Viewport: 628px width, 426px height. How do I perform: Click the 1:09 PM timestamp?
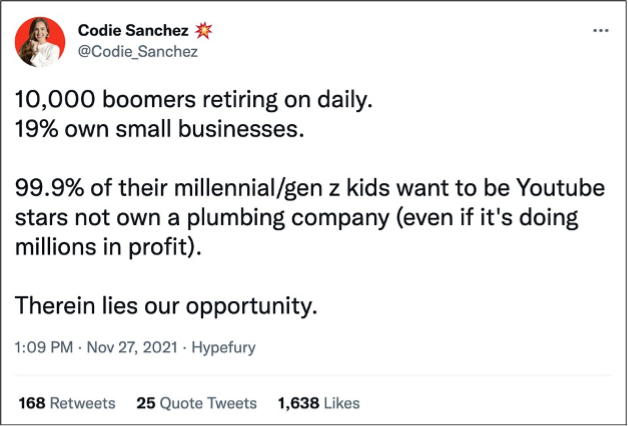coord(44,348)
